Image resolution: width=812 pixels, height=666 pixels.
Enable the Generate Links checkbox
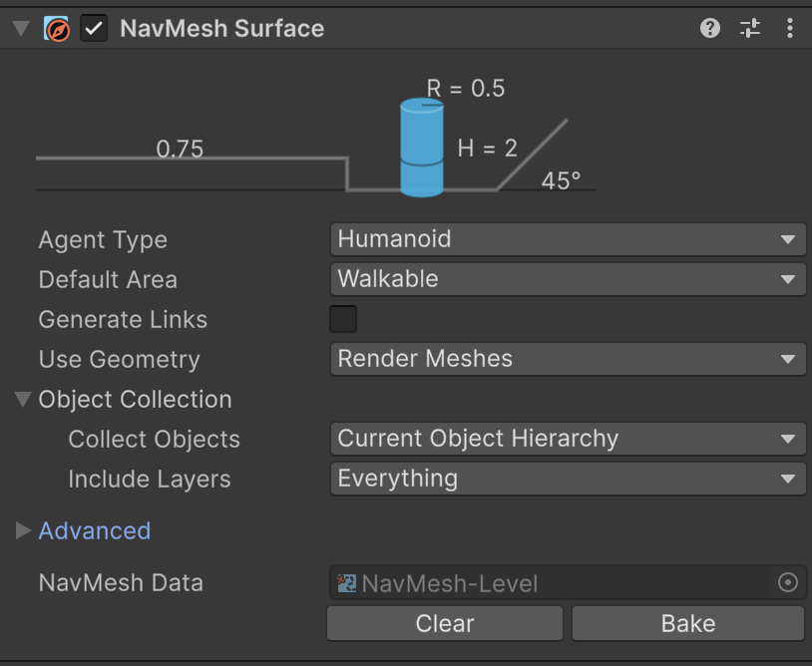click(x=343, y=319)
